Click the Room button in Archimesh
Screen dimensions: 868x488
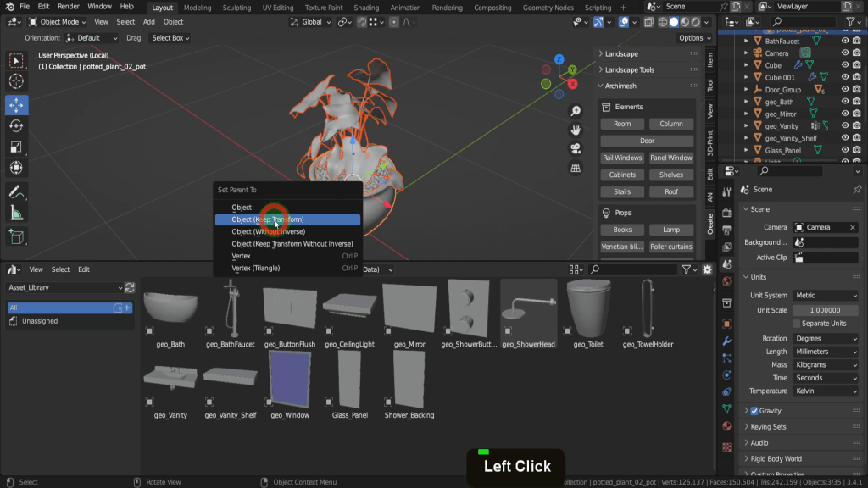[622, 124]
